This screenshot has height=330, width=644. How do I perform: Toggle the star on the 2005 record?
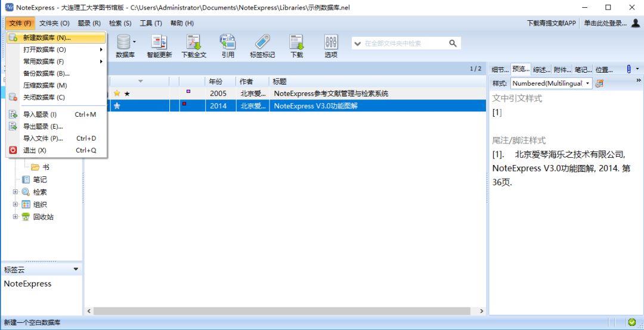pyautogui.click(x=117, y=94)
